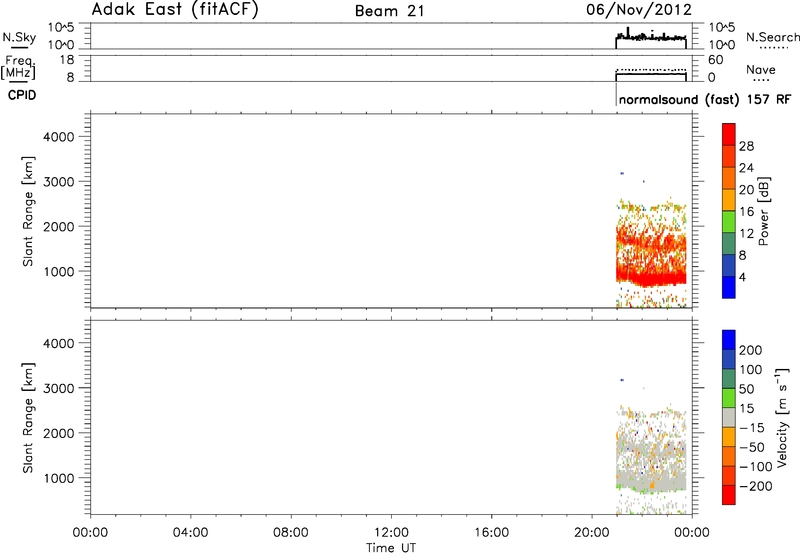Click the '08:00' time tick label
This screenshot has width=800, height=554.
point(291,533)
